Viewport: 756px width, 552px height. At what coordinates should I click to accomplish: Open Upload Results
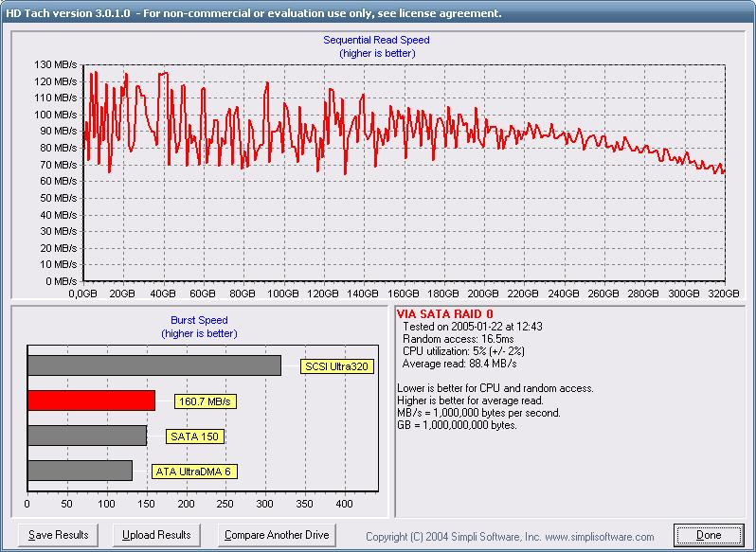click(x=156, y=535)
